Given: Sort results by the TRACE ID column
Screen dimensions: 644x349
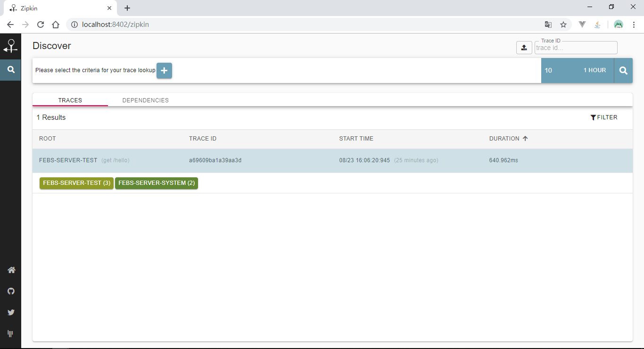Looking at the screenshot, I should pyautogui.click(x=203, y=139).
